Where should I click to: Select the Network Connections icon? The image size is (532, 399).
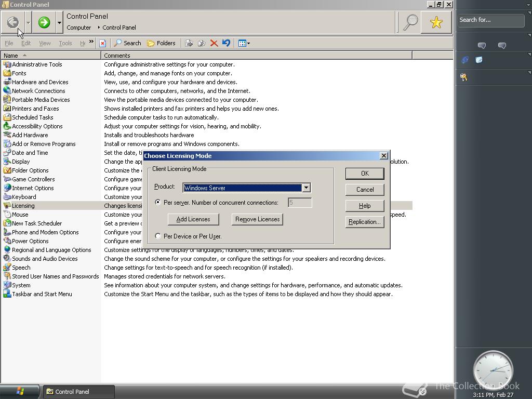point(7,90)
